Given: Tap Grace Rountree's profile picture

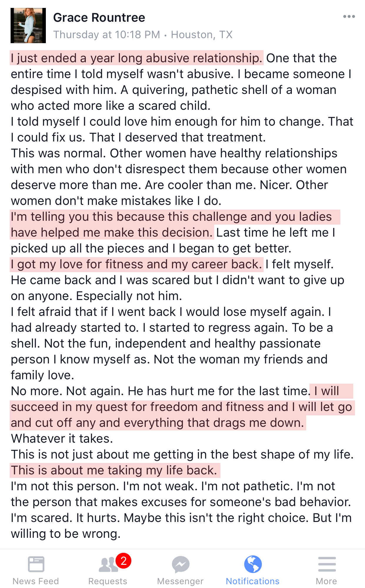Looking at the screenshot, I should [x=28, y=26].
